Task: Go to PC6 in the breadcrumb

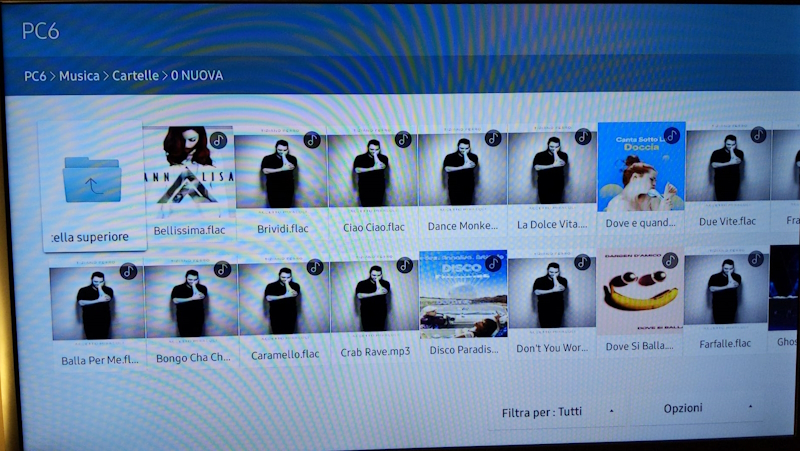Action: [x=35, y=76]
